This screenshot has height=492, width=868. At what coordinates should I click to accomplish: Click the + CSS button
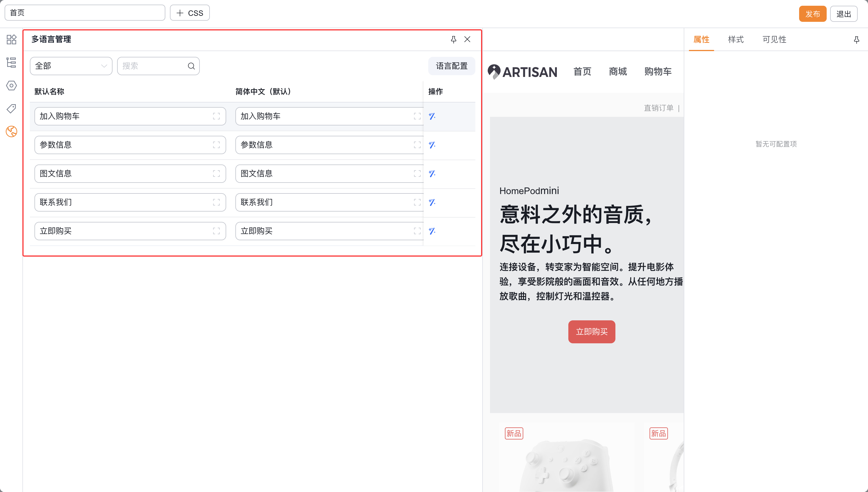189,13
